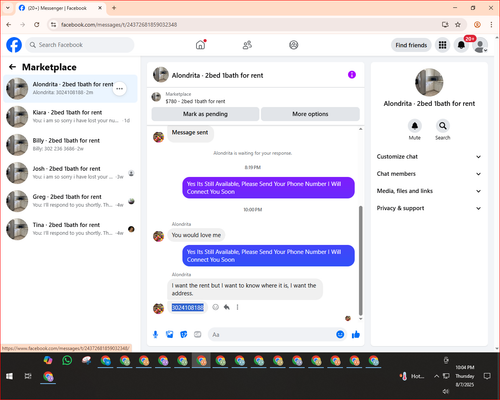This screenshot has height=400, width=500.
Task: Expand Privacy & support section
Action: pyautogui.click(x=429, y=208)
